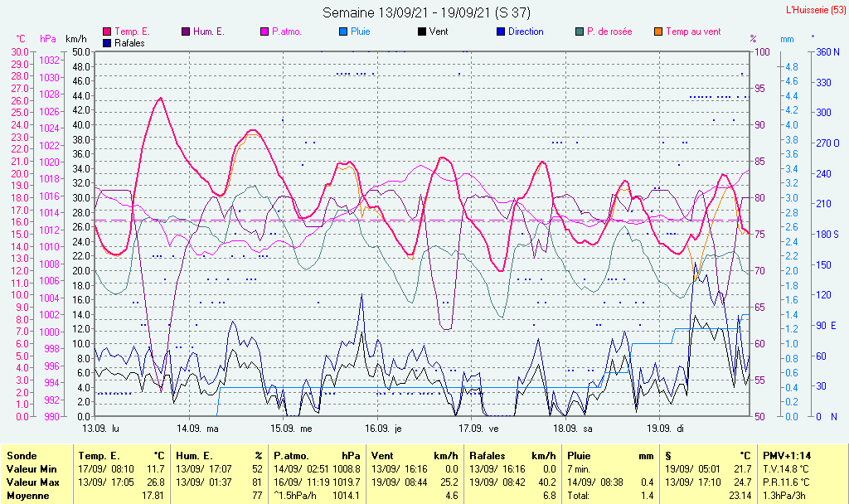The image size is (849, 504).
Task: Select the 'Valeur Min' row label
Action: pyautogui.click(x=32, y=469)
